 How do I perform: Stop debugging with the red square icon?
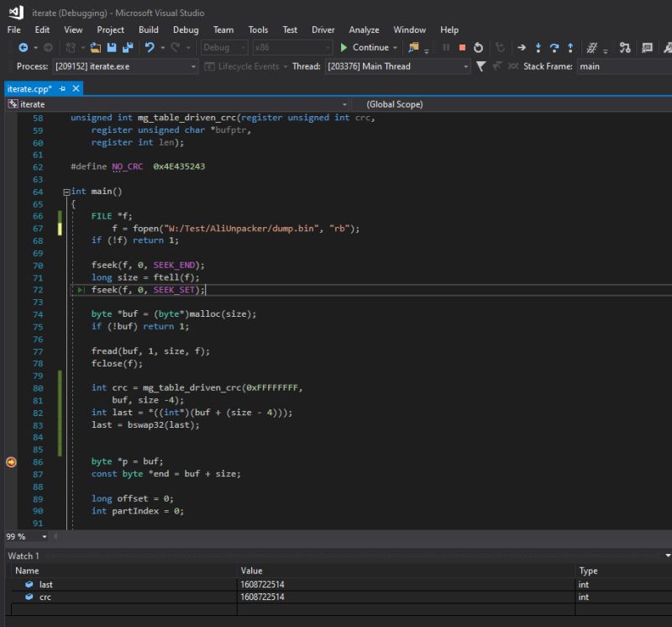pyautogui.click(x=463, y=47)
